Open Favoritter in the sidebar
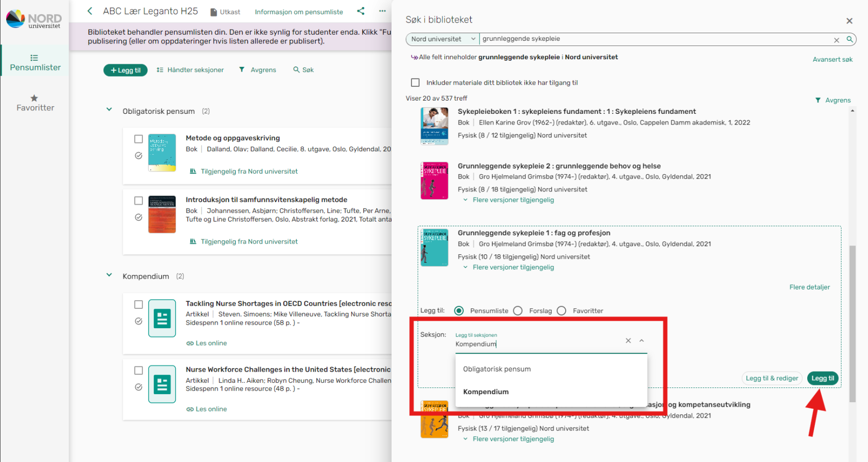 point(35,103)
